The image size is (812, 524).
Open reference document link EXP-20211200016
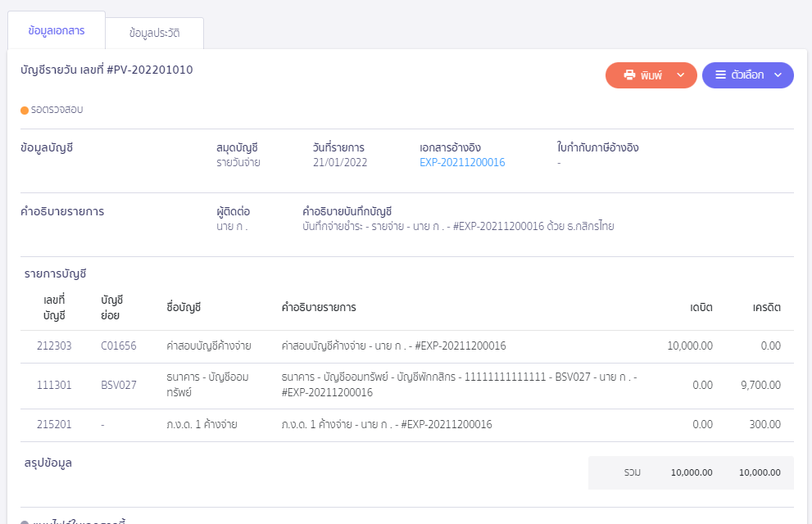tap(462, 162)
